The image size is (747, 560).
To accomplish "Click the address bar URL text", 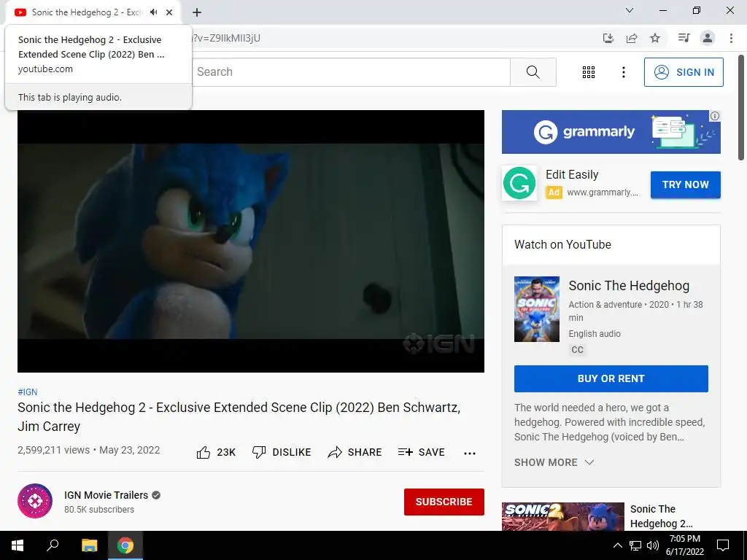I will [x=226, y=38].
